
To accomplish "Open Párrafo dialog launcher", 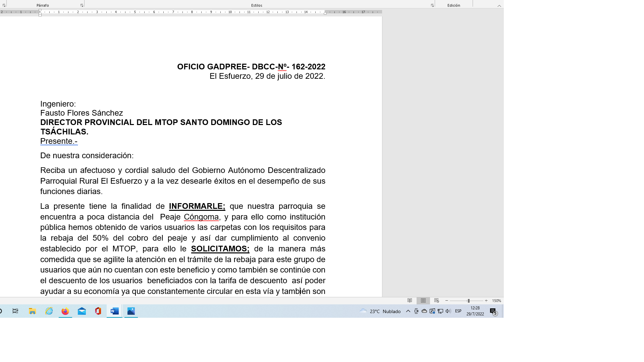I will 82,5.
